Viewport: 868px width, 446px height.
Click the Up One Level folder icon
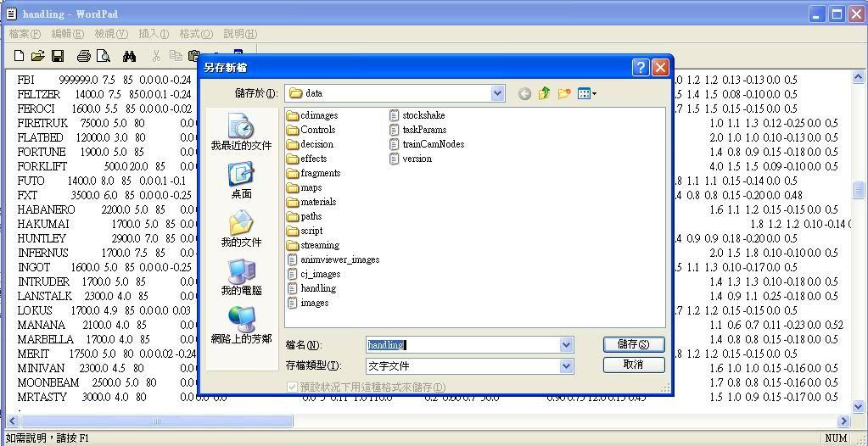(x=544, y=93)
